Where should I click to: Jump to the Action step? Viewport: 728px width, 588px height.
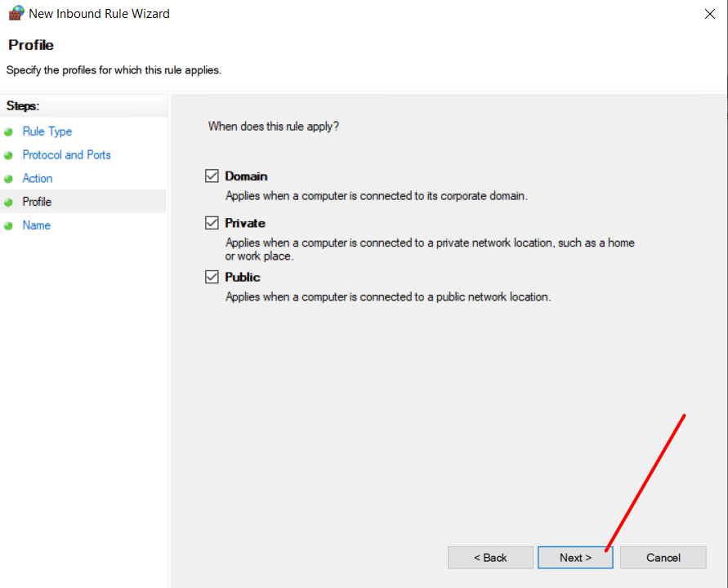(38, 178)
